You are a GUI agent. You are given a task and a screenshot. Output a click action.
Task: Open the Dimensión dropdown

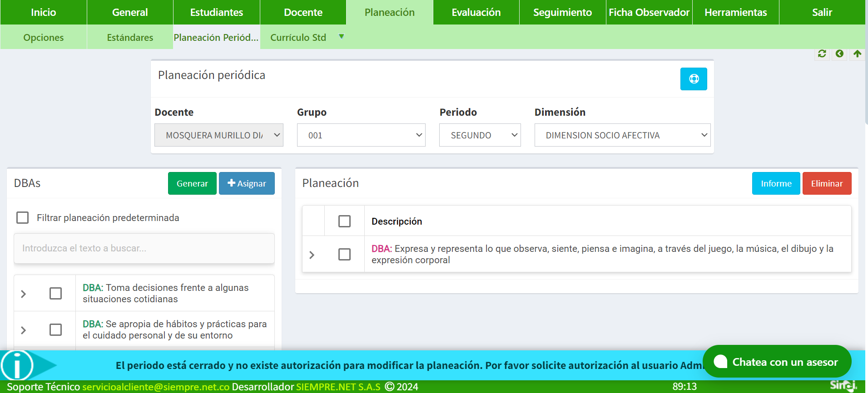pos(622,135)
